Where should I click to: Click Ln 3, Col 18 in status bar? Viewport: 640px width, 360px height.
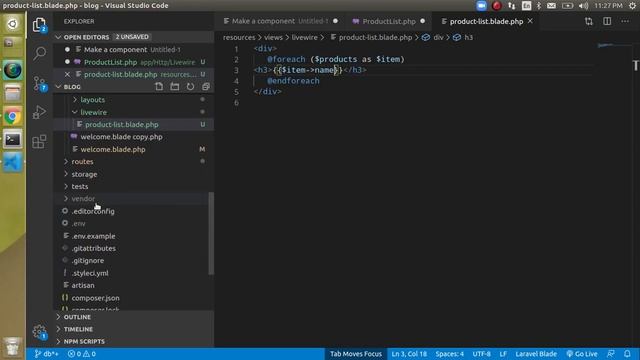click(x=409, y=354)
